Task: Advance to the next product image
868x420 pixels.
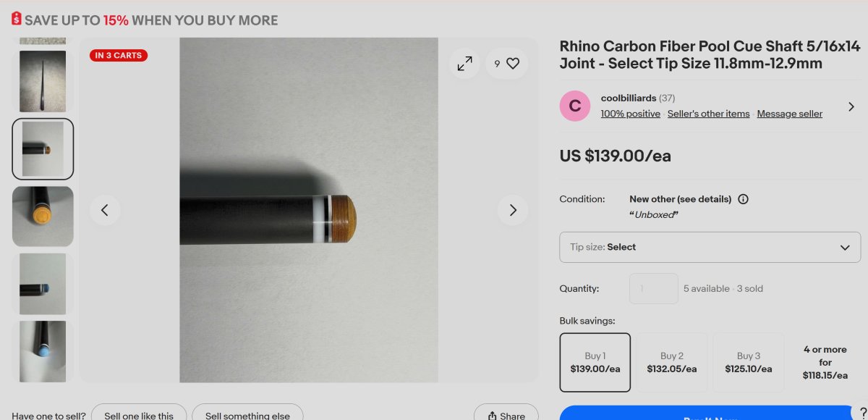Action: click(513, 210)
